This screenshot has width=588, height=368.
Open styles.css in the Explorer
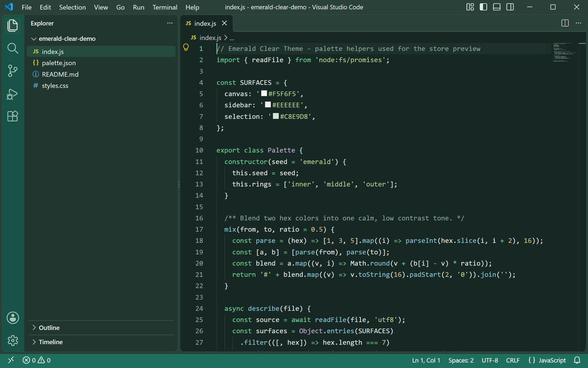101,86
